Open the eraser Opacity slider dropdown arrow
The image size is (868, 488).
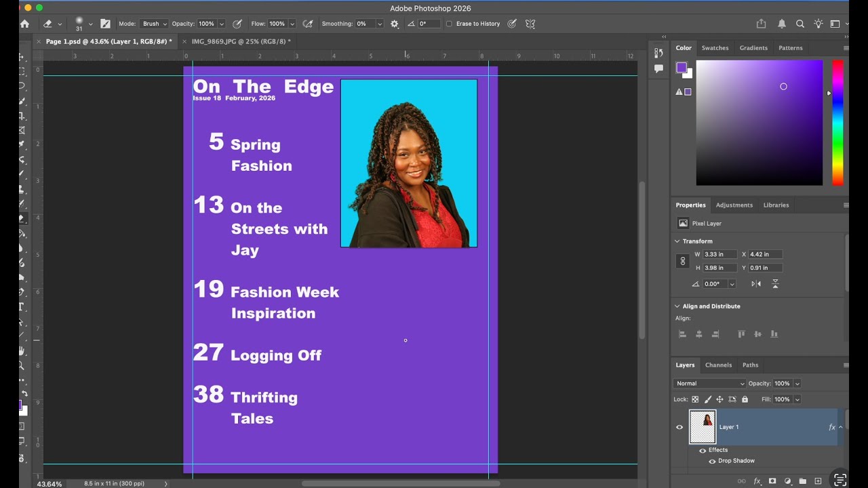pyautogui.click(x=221, y=24)
